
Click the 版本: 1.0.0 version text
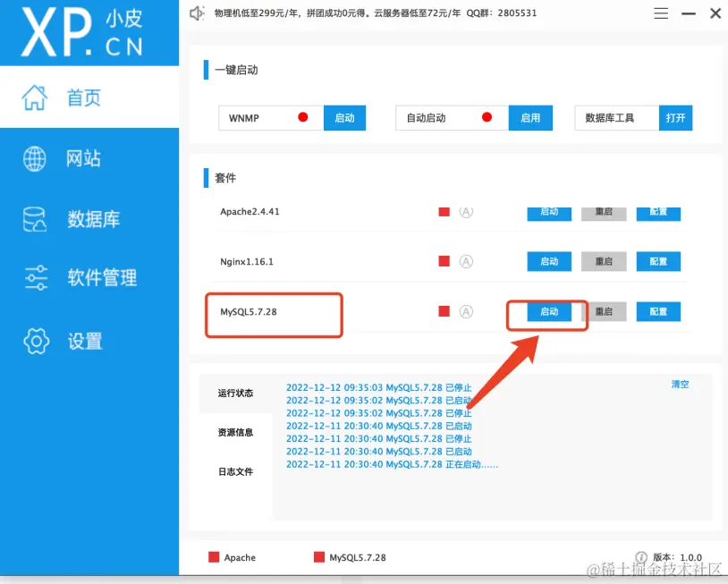pos(677,557)
